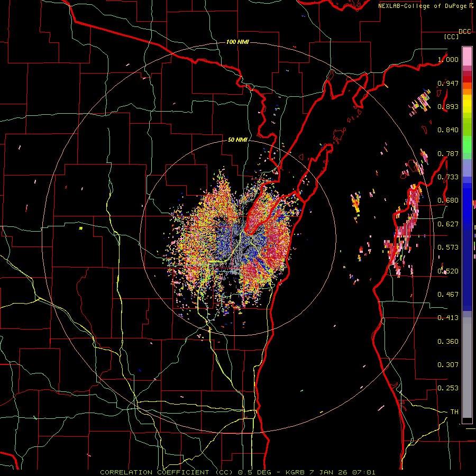
Task: Select the 0.573 scale value
Action: [x=448, y=247]
